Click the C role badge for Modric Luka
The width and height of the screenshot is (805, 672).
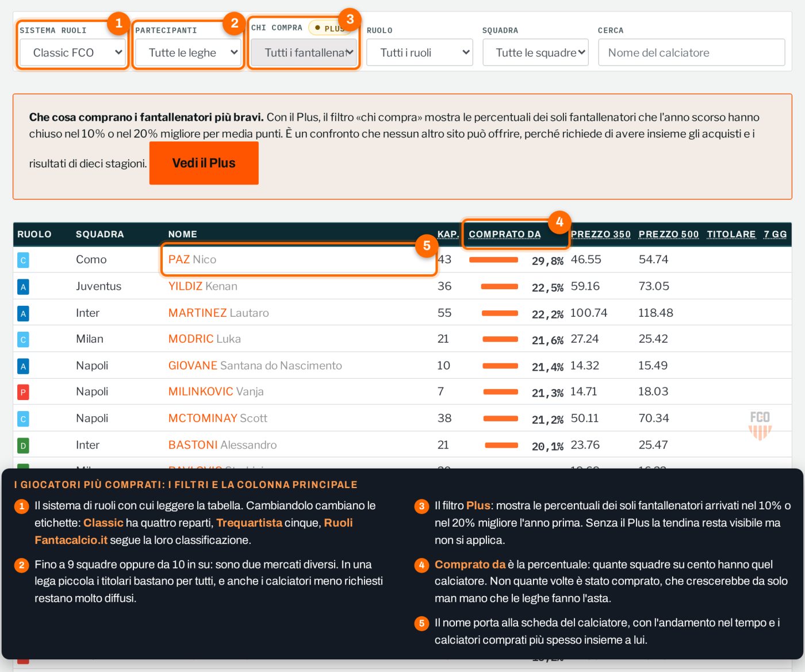coord(23,340)
